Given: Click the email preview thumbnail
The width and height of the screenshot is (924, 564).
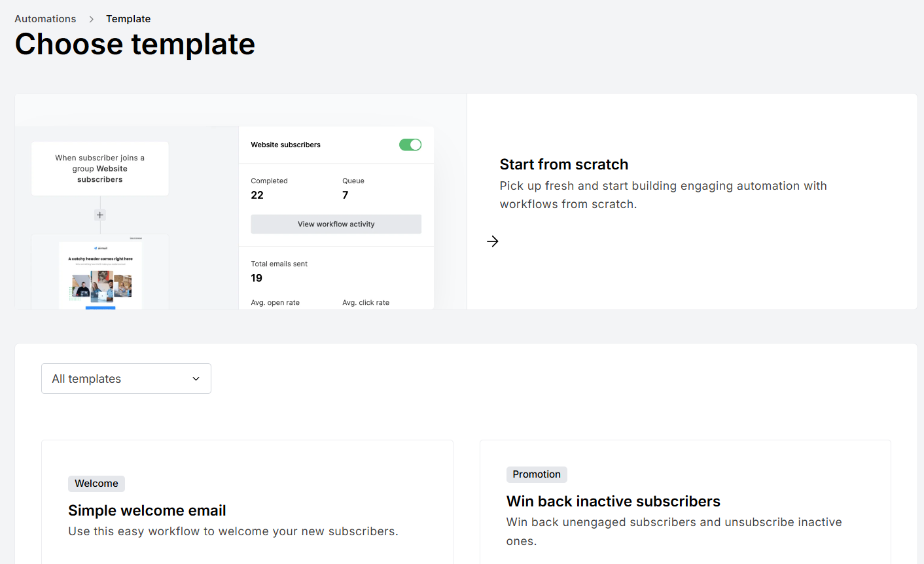Looking at the screenshot, I should (x=100, y=275).
